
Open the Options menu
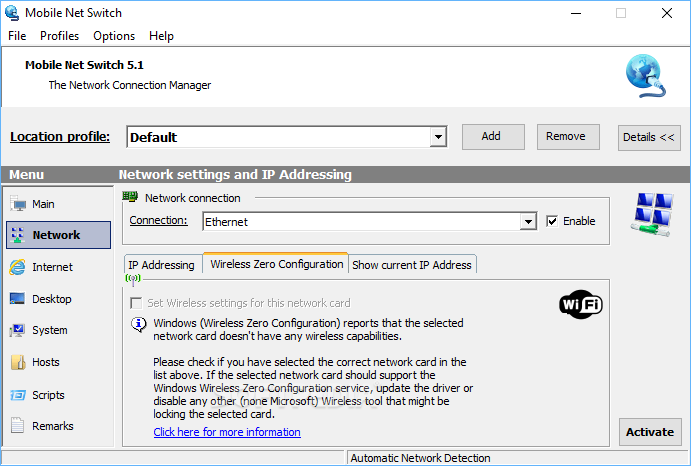[x=114, y=36]
